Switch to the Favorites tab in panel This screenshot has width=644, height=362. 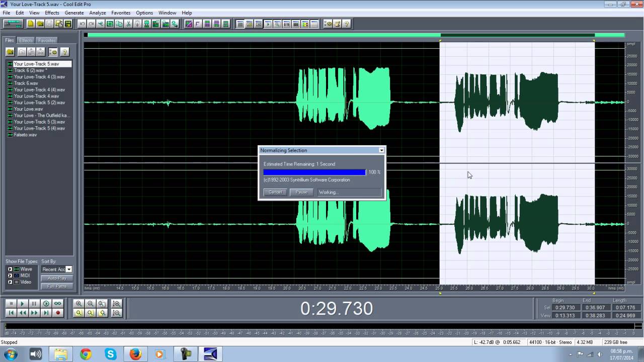click(x=47, y=40)
